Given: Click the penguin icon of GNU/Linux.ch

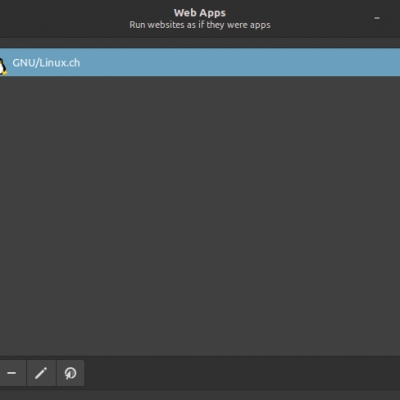Looking at the screenshot, I should click(x=2, y=66).
